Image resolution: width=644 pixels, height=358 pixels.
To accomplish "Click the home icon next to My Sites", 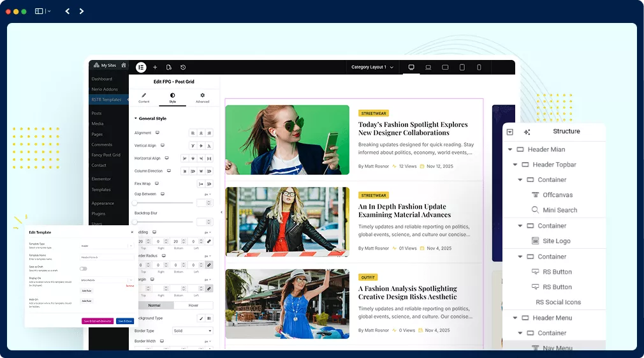I will tap(123, 65).
